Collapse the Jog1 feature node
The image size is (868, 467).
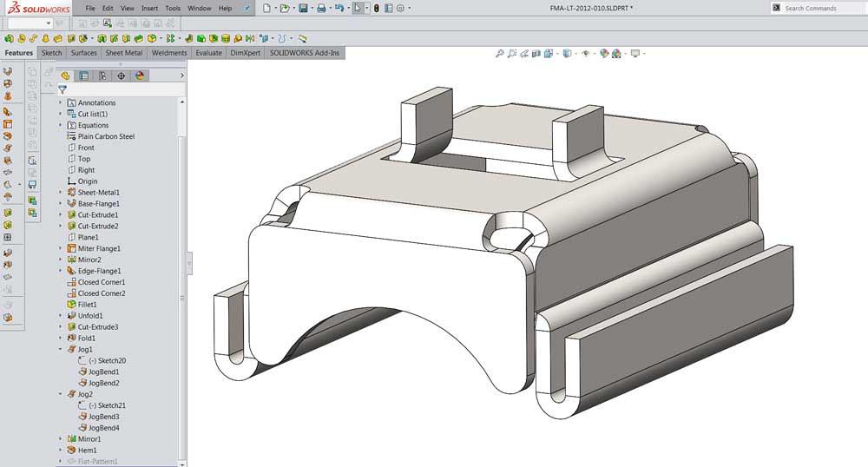coord(61,349)
